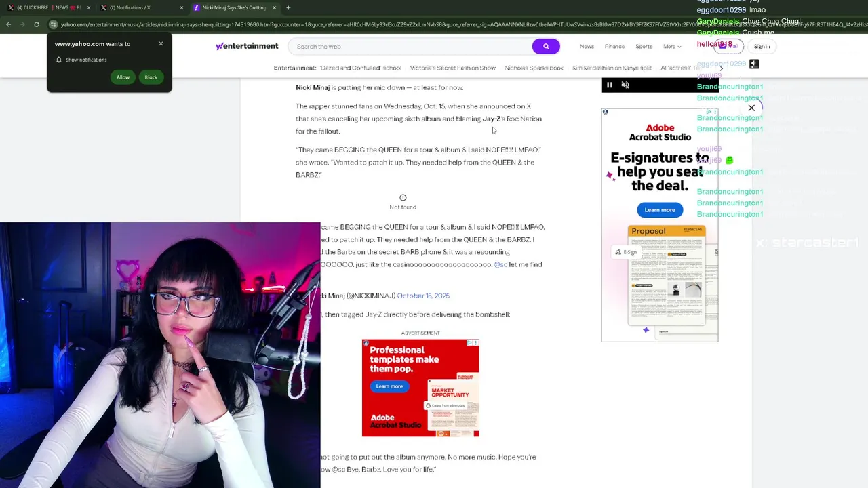Click 'Learn more' in Acrobat e-signatures ad
The height and width of the screenshot is (488, 868).
coord(660,209)
